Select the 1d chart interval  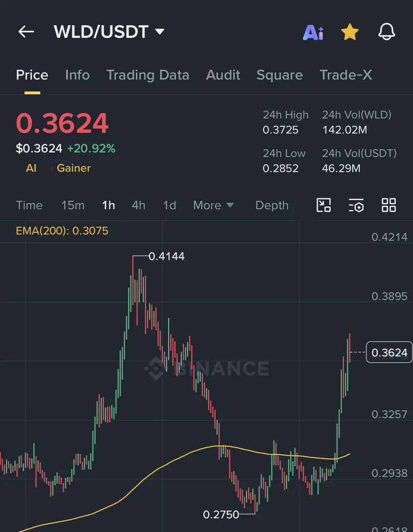coord(169,205)
